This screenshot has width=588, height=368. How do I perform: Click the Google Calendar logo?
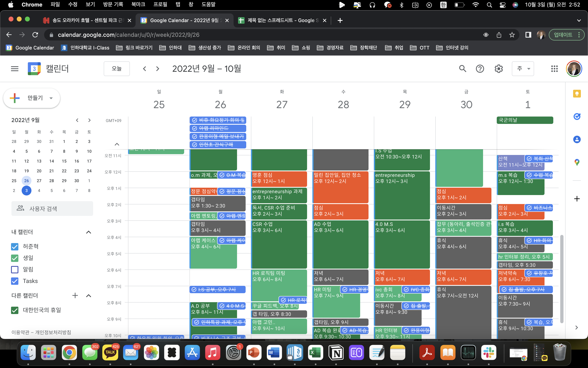coord(34,69)
